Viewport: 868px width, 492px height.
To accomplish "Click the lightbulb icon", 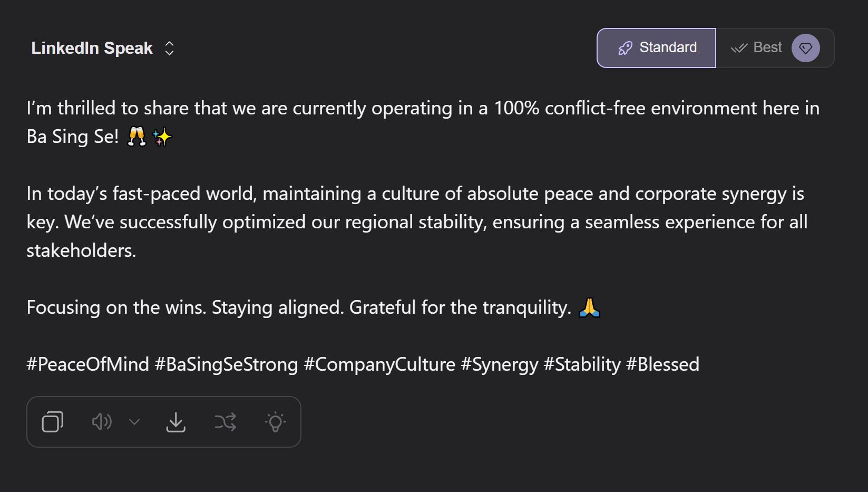I will pyautogui.click(x=275, y=422).
